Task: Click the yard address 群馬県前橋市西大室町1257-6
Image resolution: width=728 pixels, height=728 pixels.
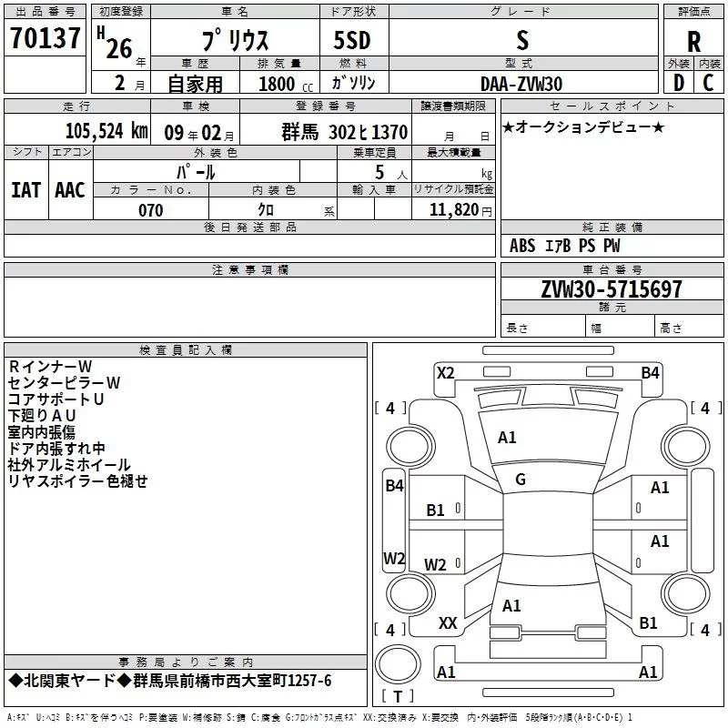Action: (232, 681)
